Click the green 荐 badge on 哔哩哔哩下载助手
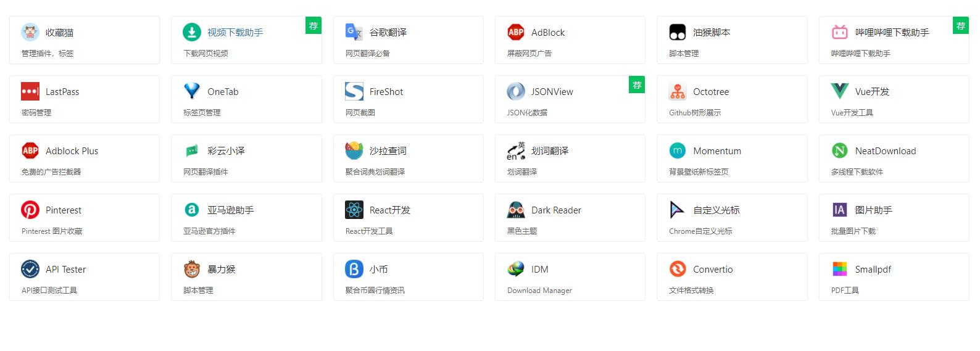The width and height of the screenshot is (980, 351). pos(961,25)
